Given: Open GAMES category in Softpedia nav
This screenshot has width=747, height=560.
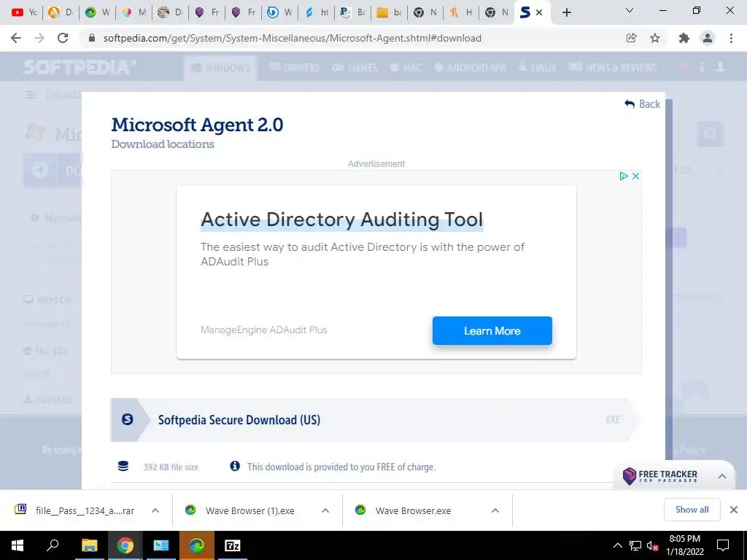Looking at the screenshot, I should pos(355,68).
